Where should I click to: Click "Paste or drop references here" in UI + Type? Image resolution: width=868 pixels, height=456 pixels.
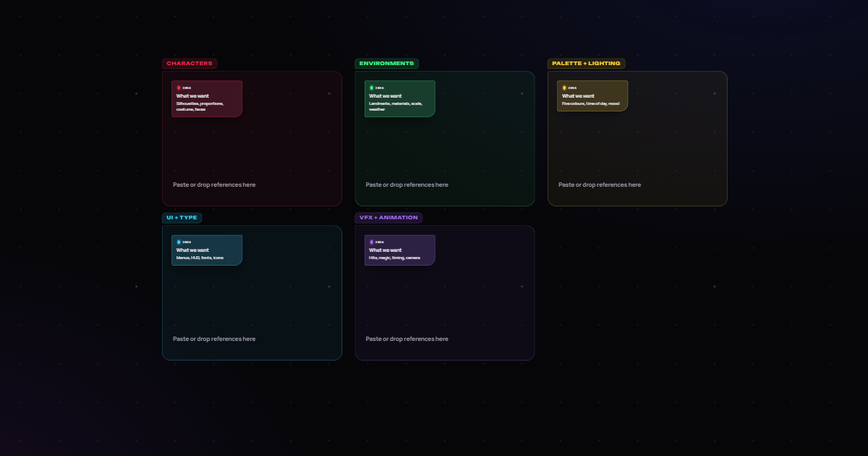[x=214, y=339]
